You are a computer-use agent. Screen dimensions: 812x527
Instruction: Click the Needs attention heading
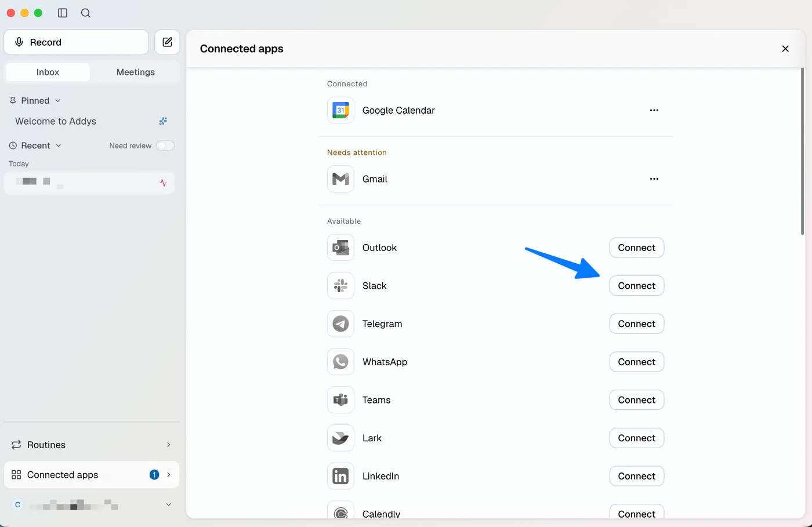[357, 152]
